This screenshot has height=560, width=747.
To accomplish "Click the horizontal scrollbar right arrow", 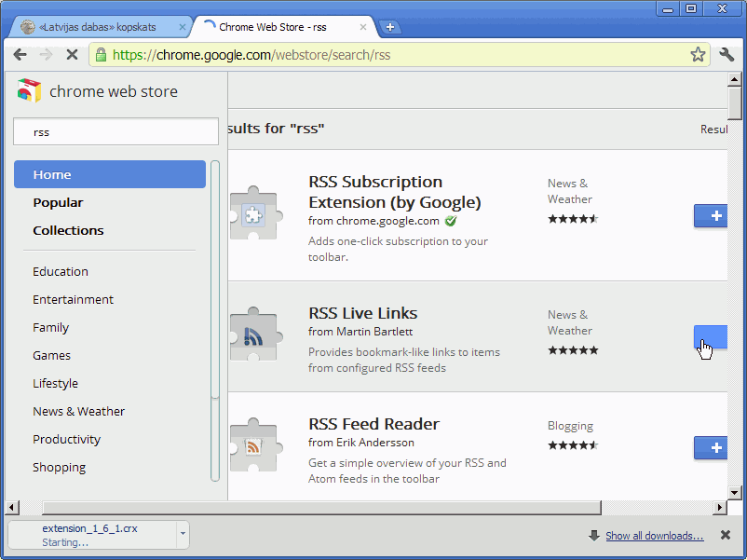I will 719,508.
